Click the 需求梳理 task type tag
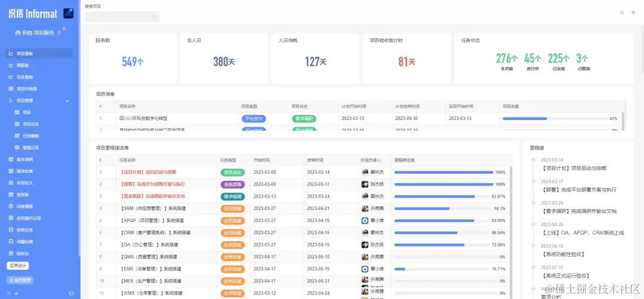Viewport: 644px width, 299px height. [233, 196]
